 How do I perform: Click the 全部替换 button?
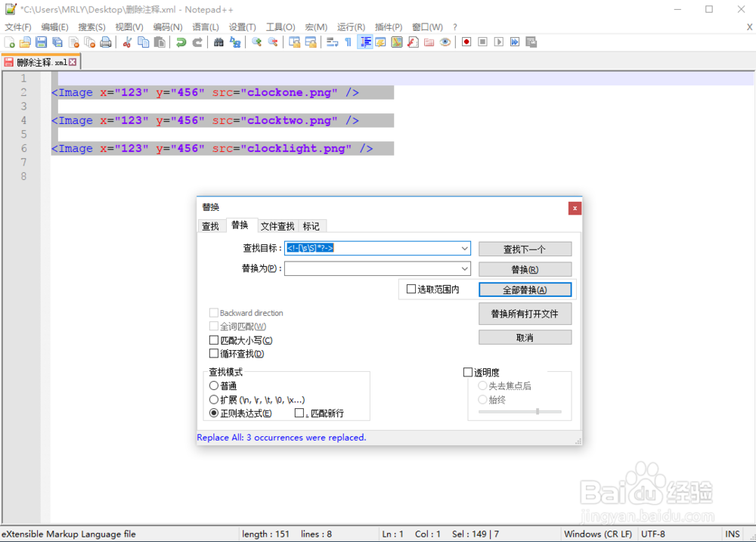525,289
